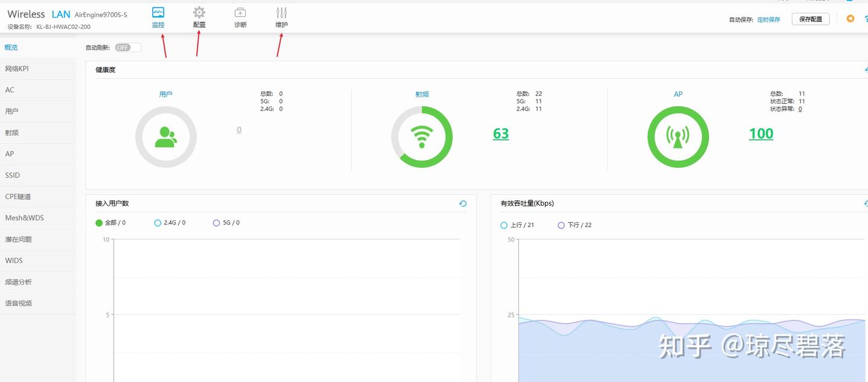Toggle the 自动刷新 OFF switch
Screen dimensions: 868x382
pos(128,47)
